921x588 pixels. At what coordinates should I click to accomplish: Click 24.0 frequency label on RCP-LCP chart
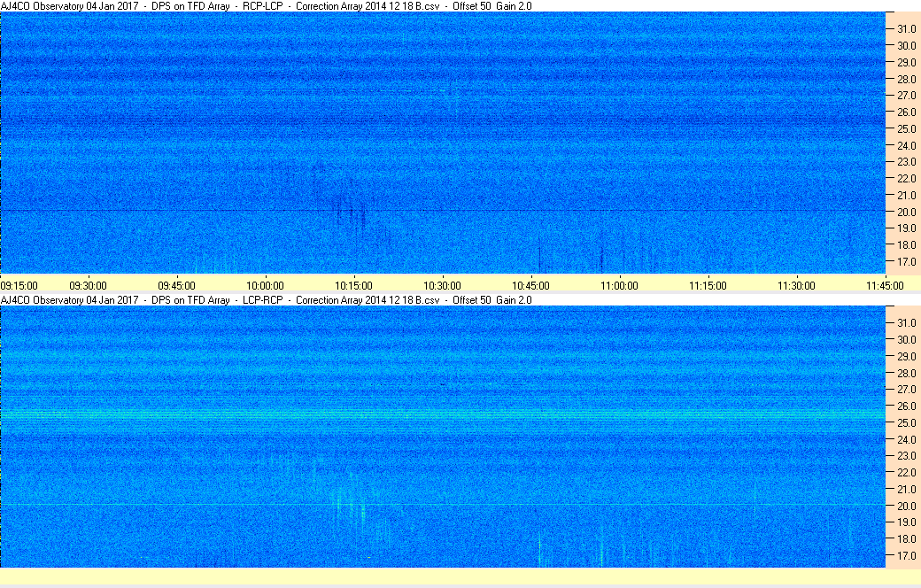click(906, 145)
